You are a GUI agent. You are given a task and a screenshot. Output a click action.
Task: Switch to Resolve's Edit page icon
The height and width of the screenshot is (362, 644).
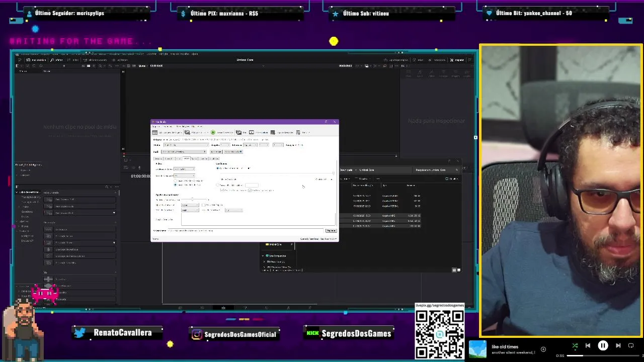[223, 308]
